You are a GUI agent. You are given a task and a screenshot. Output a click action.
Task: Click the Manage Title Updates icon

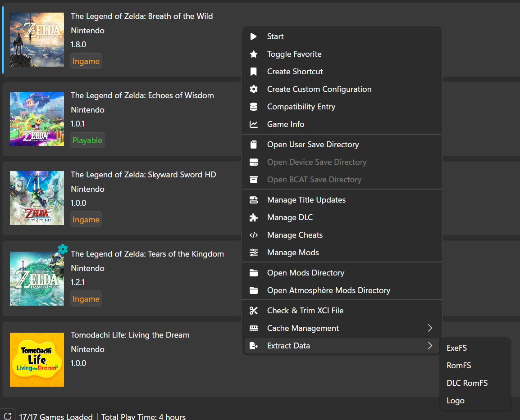253,200
